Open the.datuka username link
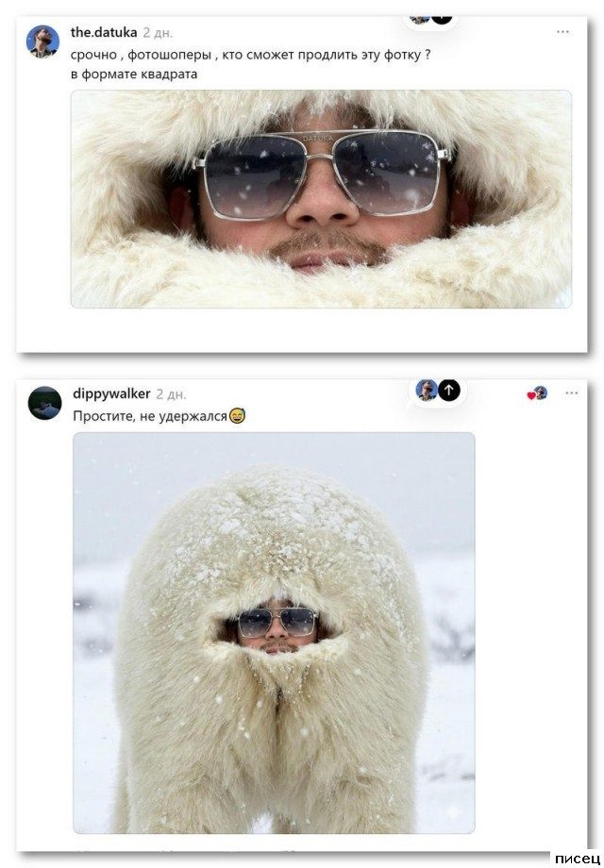This screenshot has height=868, width=604. 104,32
